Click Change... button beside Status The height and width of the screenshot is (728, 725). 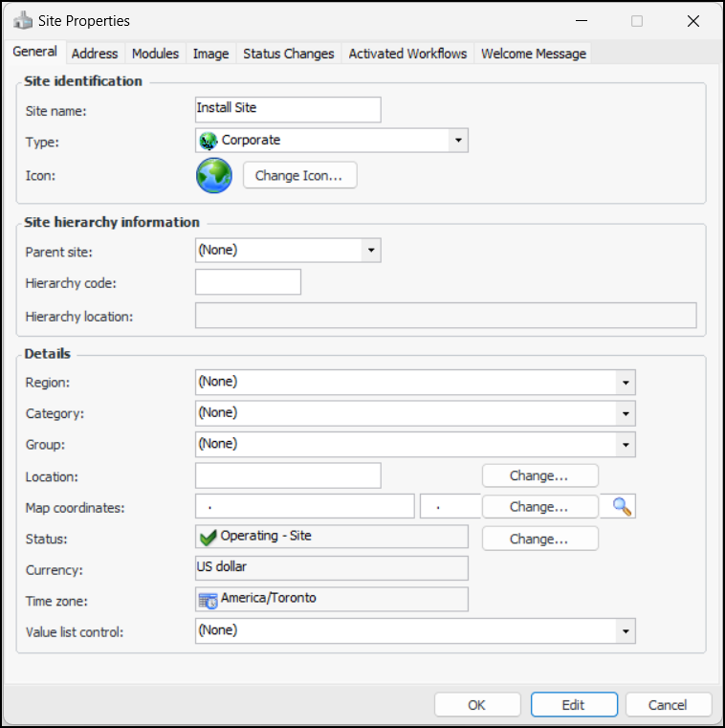pyautogui.click(x=539, y=539)
